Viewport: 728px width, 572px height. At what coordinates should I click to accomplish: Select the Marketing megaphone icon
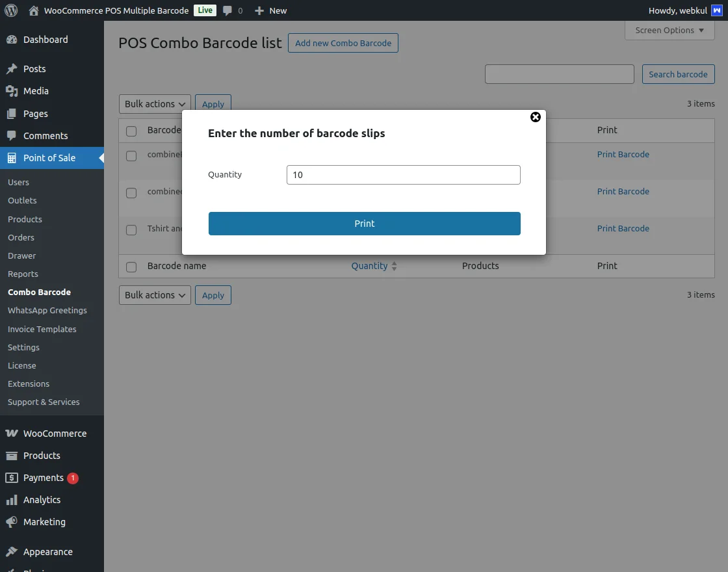pos(13,521)
